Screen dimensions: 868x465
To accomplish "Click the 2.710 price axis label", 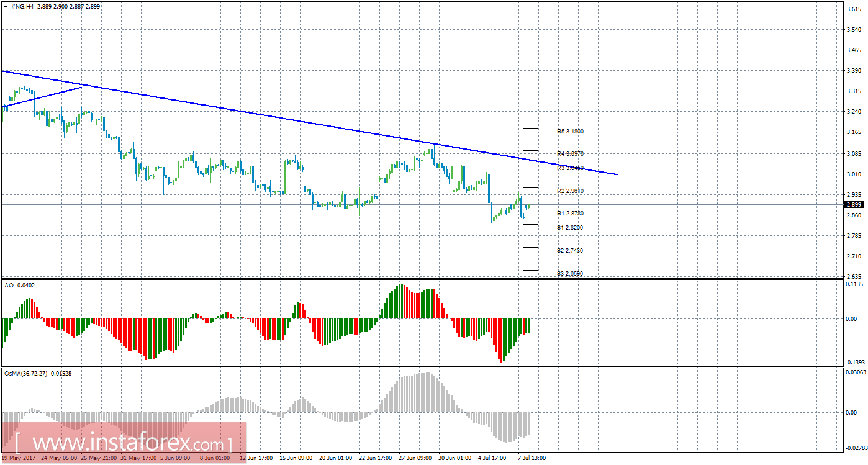I will coord(854,256).
